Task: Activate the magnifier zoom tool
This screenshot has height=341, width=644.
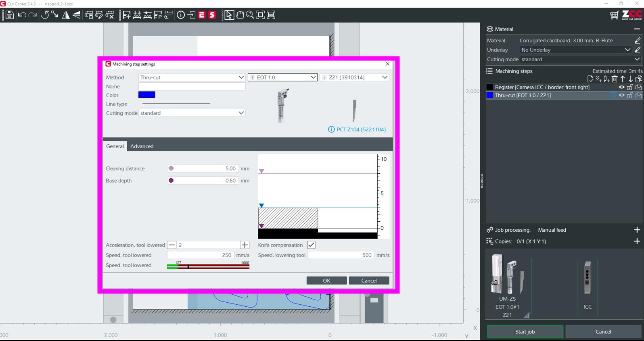Action: [250, 15]
